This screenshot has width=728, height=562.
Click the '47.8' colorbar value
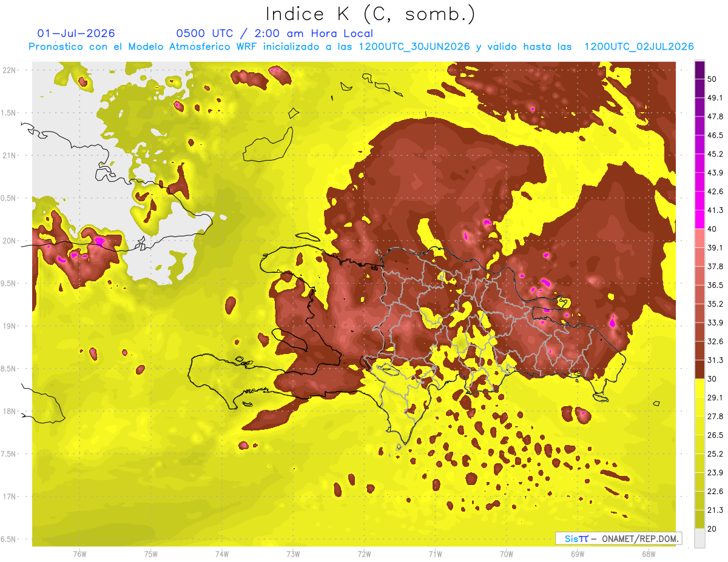[715, 116]
